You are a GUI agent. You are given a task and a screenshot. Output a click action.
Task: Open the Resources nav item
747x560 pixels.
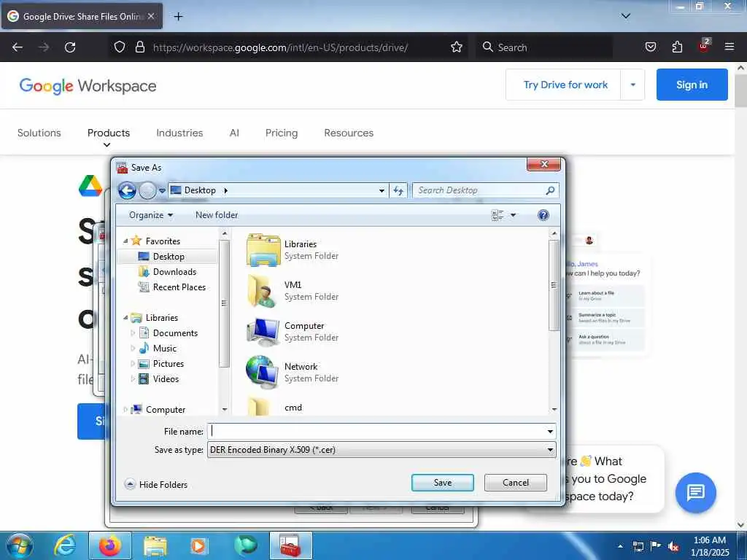[349, 133]
